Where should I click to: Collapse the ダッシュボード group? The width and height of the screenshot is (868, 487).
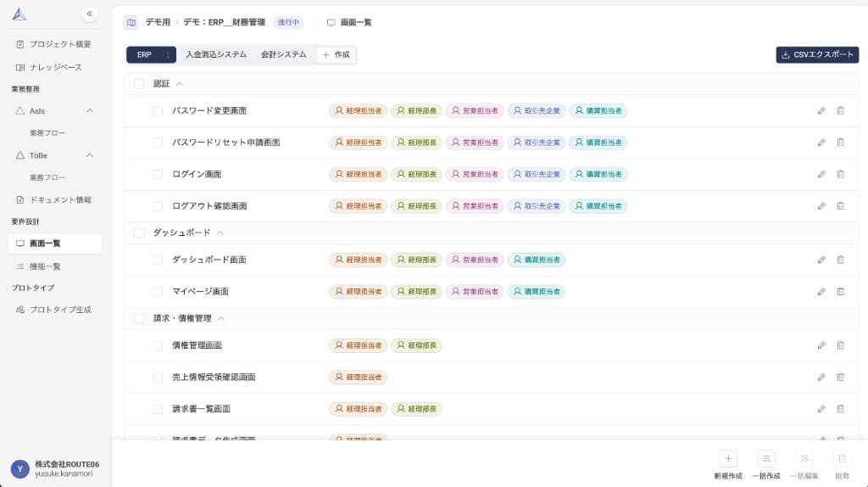pos(220,232)
